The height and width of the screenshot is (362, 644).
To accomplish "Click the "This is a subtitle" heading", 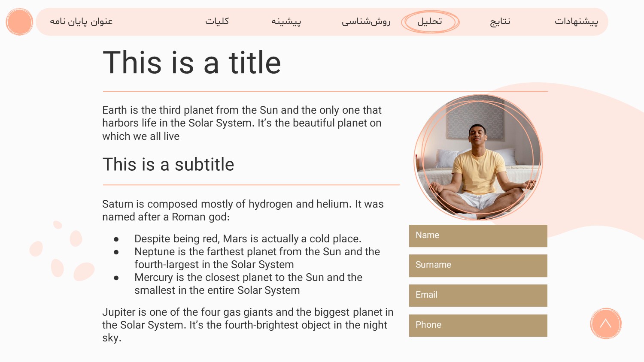I will point(168,165).
